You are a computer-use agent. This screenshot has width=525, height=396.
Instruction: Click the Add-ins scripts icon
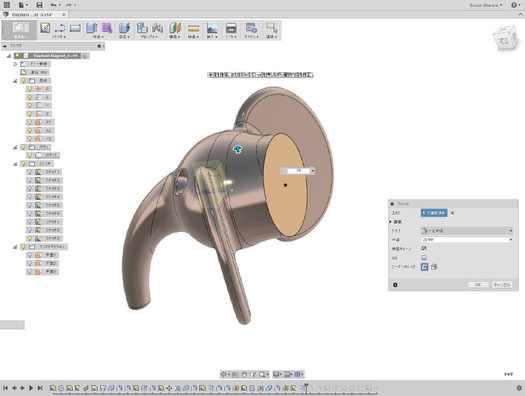click(x=251, y=28)
